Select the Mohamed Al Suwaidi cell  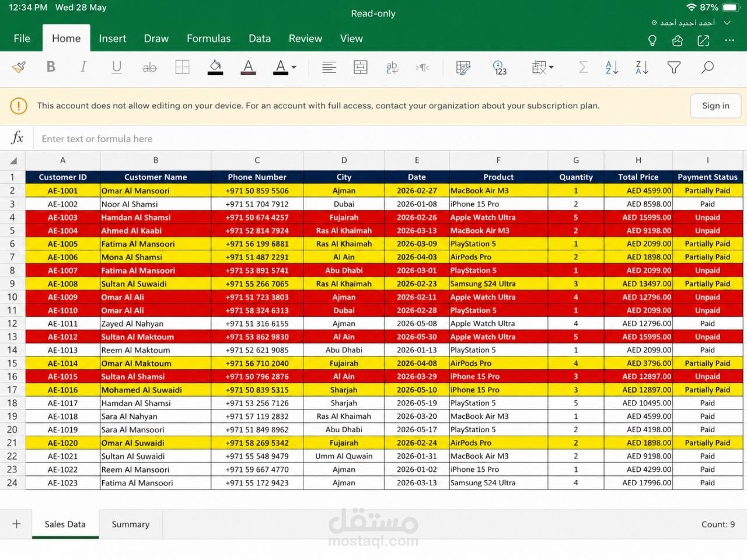click(156, 390)
